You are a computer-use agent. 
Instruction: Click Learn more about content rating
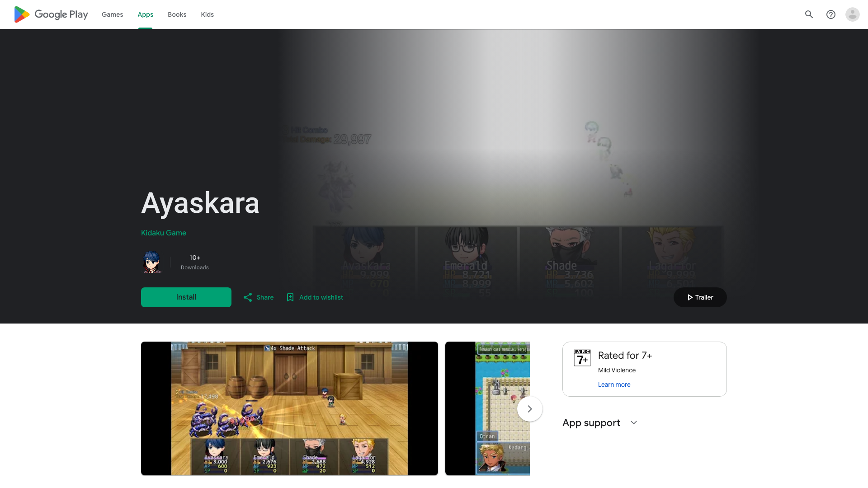coord(614,385)
